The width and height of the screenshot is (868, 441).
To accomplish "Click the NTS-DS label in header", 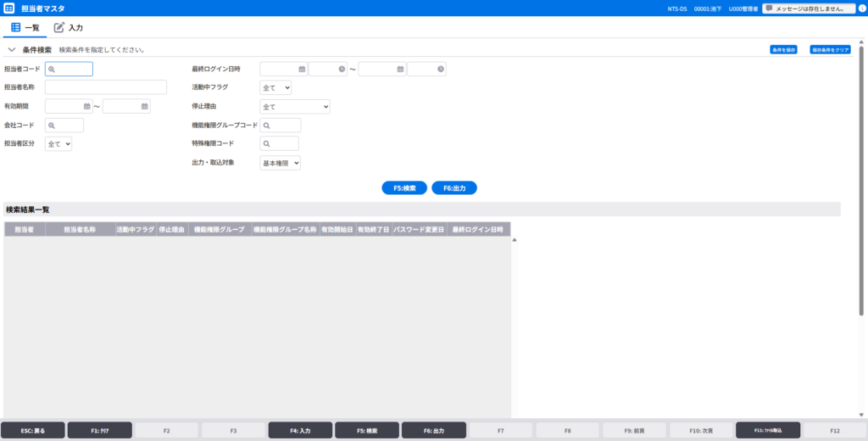I will pos(677,8).
